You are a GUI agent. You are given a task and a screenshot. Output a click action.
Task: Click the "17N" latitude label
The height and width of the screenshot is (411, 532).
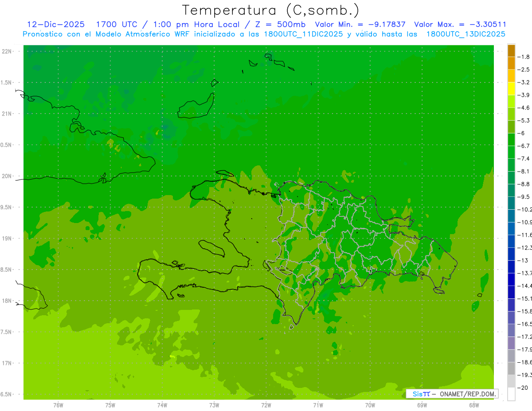7,363
